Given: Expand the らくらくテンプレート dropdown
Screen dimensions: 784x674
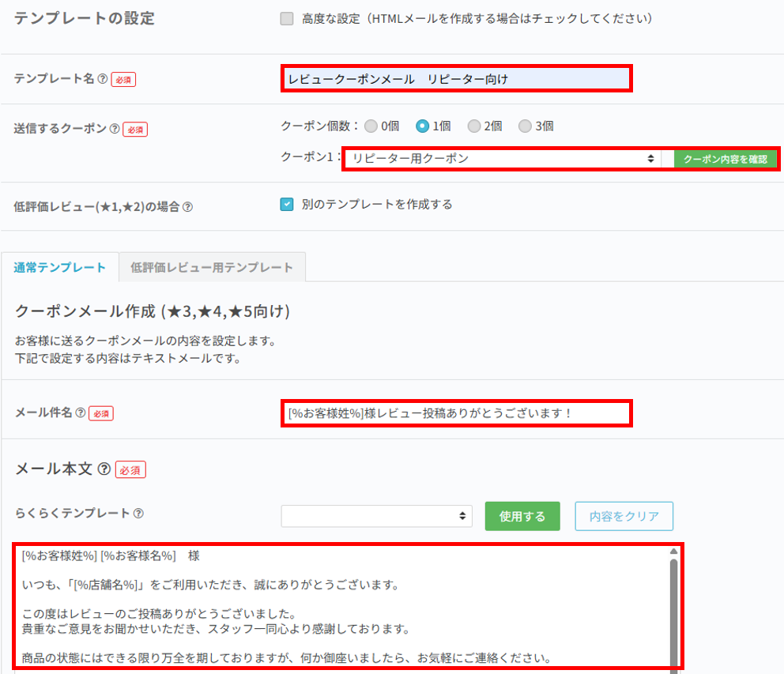Looking at the screenshot, I should point(376,516).
